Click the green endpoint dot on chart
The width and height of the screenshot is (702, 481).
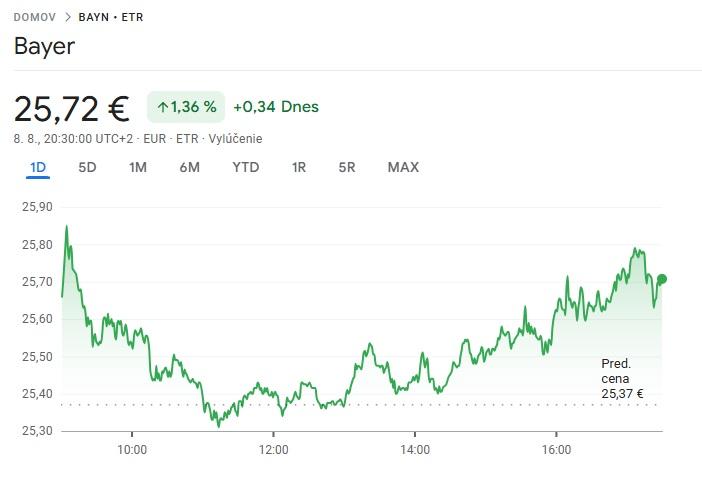(661, 280)
